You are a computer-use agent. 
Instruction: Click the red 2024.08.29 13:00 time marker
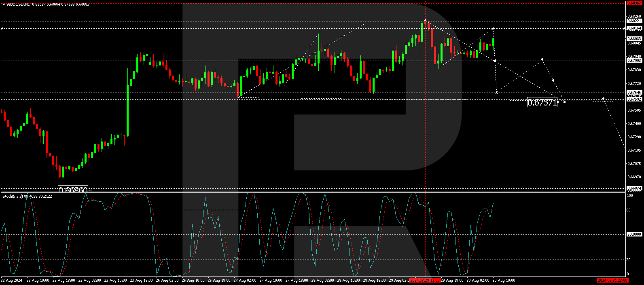(x=425, y=281)
